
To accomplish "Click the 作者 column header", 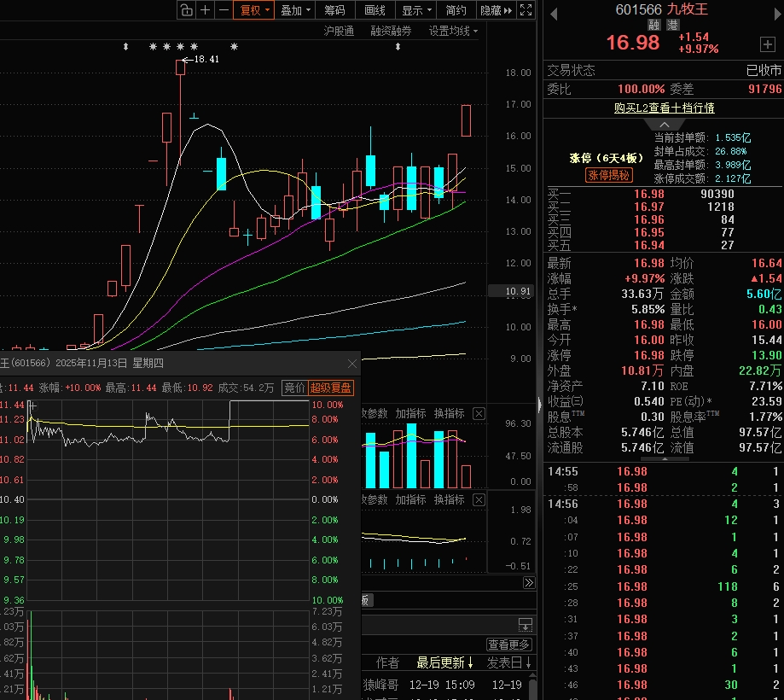I will click(x=387, y=663).
